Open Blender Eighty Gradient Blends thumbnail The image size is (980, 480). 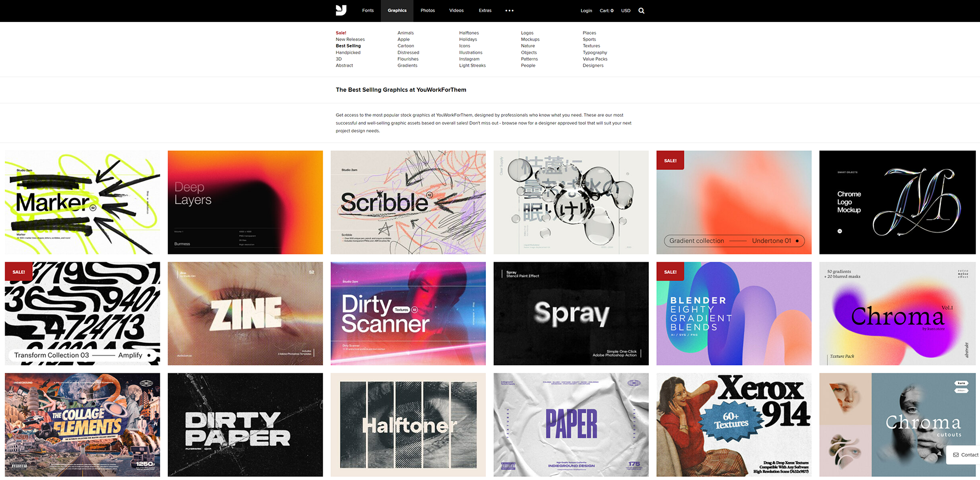coord(734,314)
